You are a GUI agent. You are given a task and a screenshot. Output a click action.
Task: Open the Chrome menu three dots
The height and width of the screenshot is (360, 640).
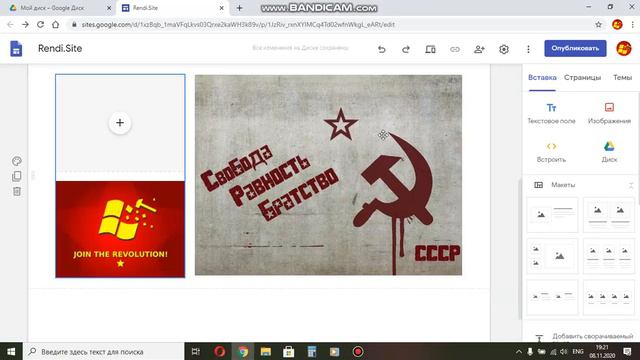[632, 24]
